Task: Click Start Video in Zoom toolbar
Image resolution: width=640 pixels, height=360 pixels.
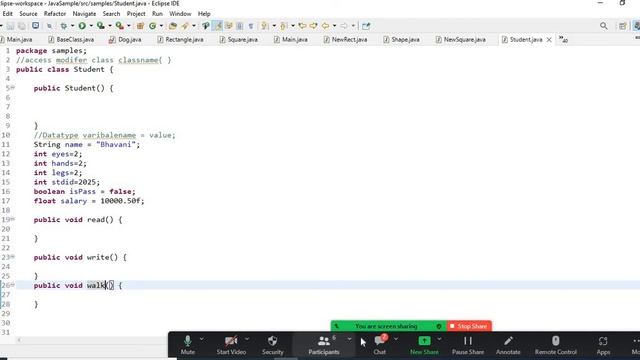Action: point(231,345)
